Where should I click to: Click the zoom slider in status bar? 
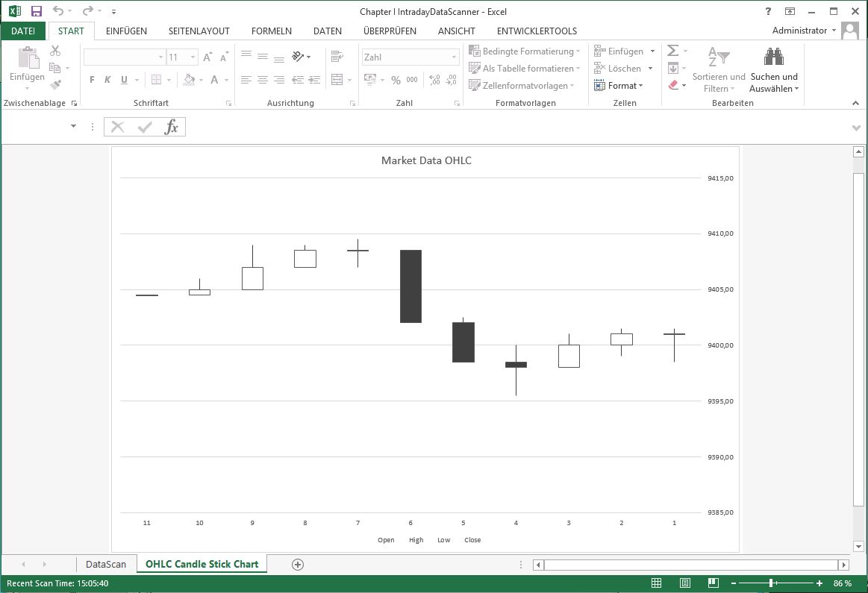tap(772, 583)
